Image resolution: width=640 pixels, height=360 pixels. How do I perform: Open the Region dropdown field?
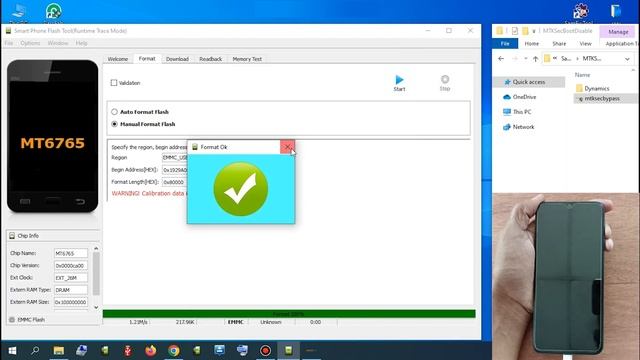pos(175,157)
